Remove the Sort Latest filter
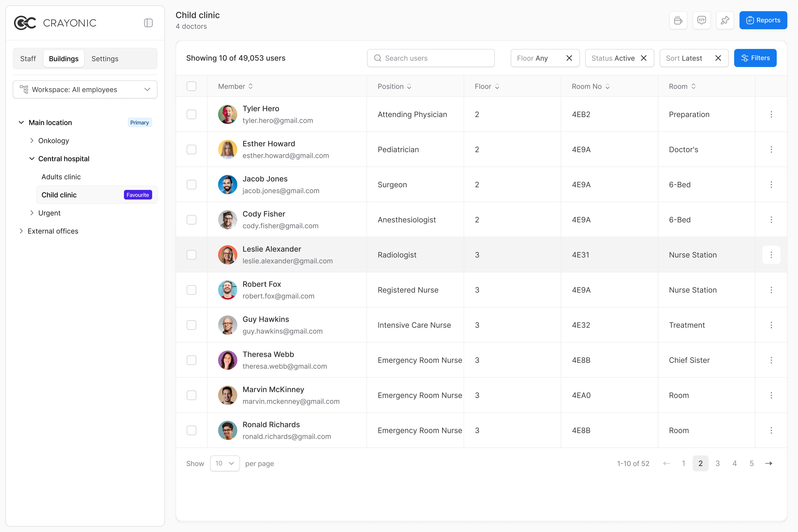 [718, 58]
